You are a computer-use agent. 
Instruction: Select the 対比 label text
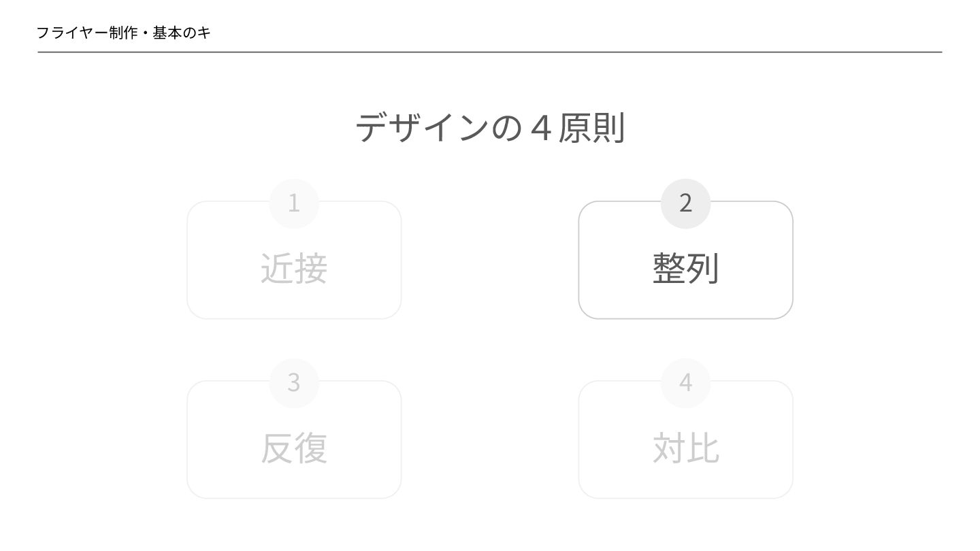685,448
